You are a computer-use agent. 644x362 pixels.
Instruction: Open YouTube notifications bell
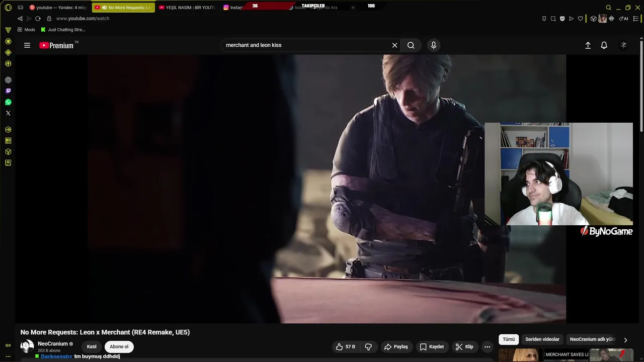(x=604, y=45)
